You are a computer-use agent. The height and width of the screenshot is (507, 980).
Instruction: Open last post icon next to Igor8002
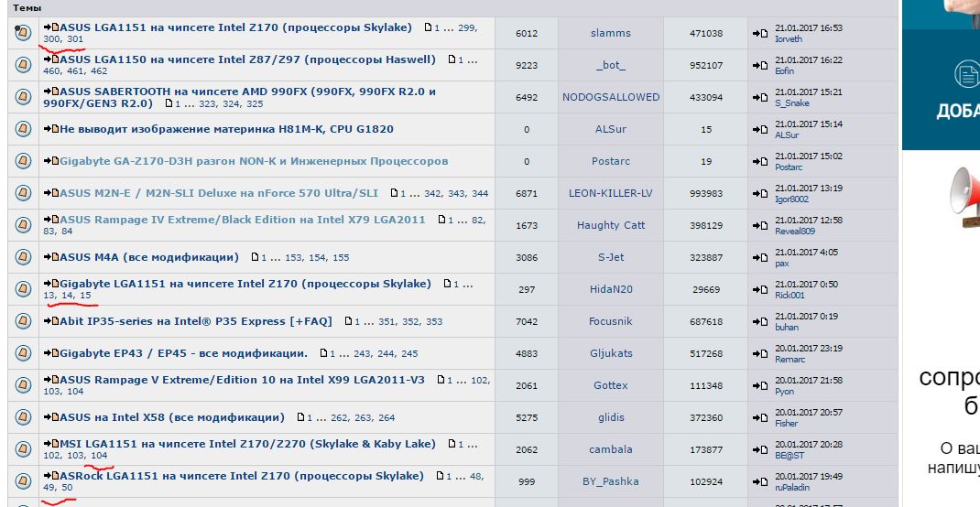[760, 194]
